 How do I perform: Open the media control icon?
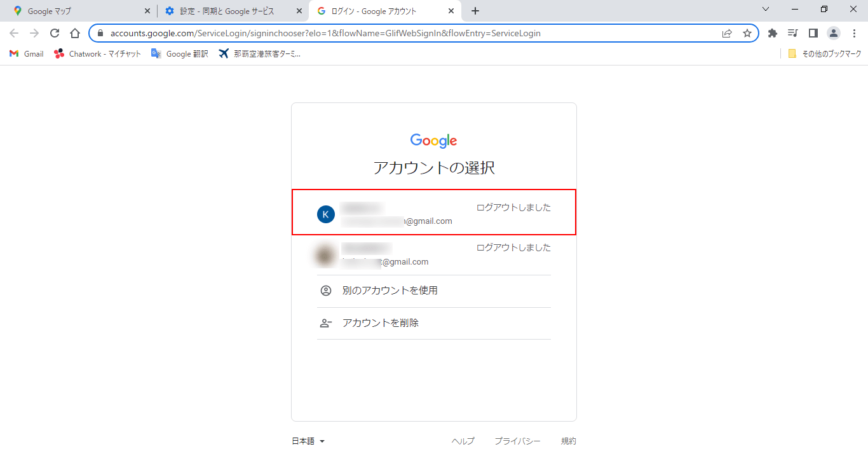tap(792, 33)
